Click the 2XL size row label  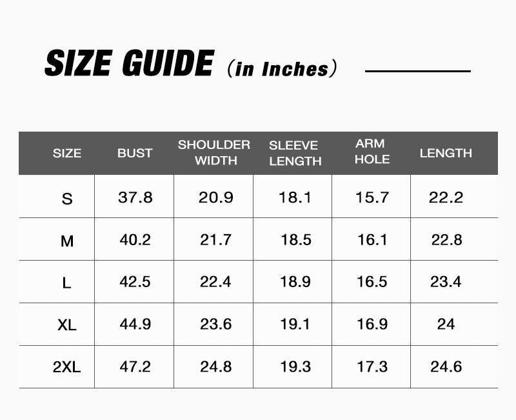[x=67, y=367]
